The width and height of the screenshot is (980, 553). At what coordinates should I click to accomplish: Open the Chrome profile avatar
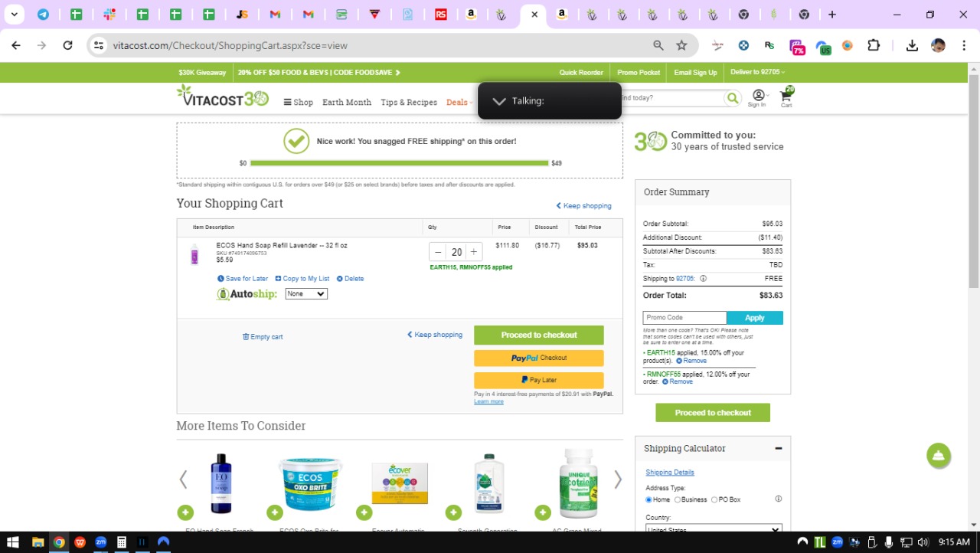click(x=938, y=45)
